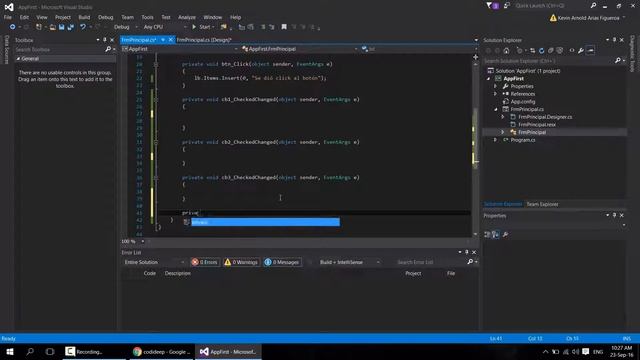This screenshot has width=640, height=360.
Task: Switch to the Team Explorer tab
Action: pyautogui.click(x=542, y=204)
